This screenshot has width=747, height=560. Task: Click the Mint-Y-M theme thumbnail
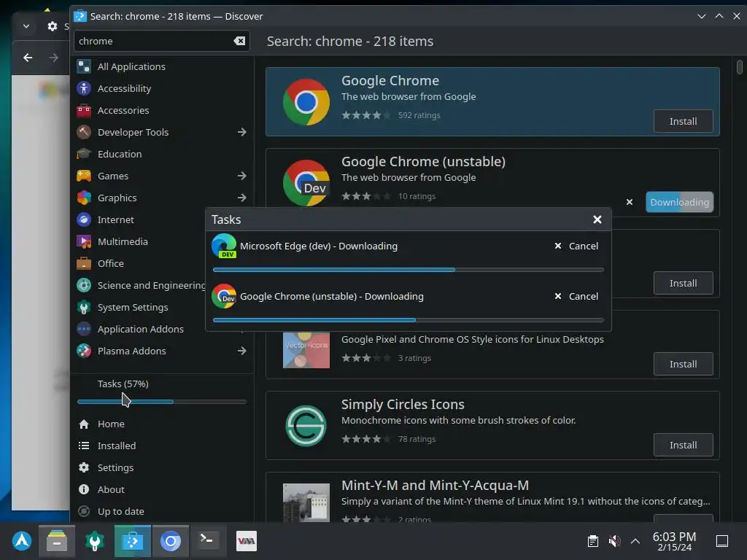tap(306, 502)
